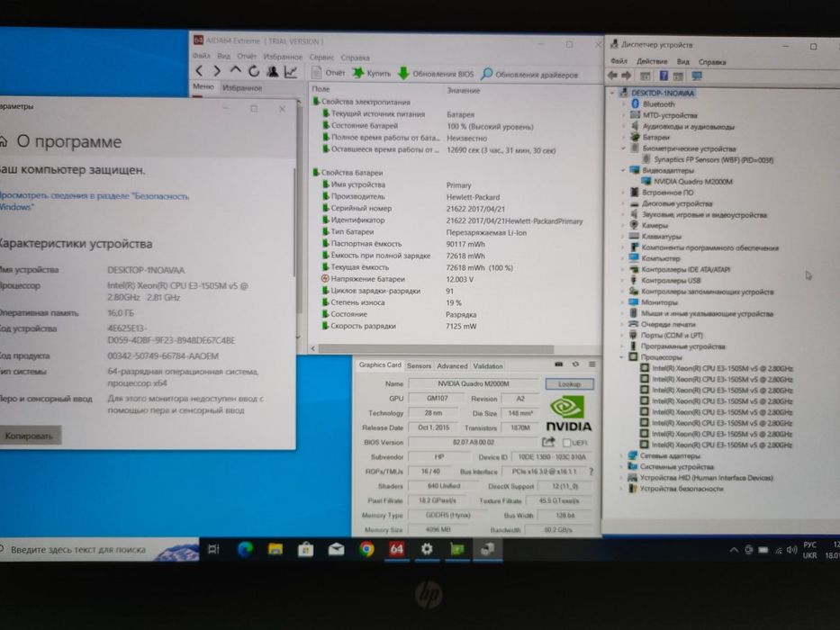840x630 pixels.
Task: Click the blue help icon in Device Manager toolbar
Action: pos(664,76)
